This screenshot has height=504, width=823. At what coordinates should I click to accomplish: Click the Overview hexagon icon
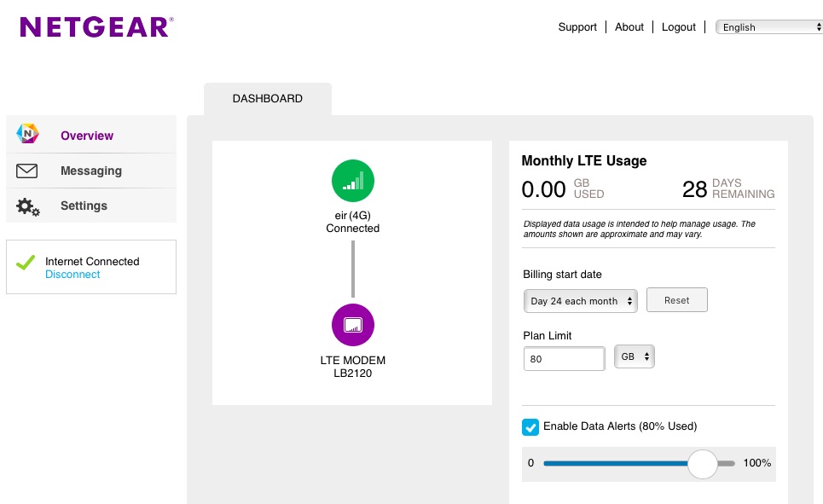tap(28, 135)
